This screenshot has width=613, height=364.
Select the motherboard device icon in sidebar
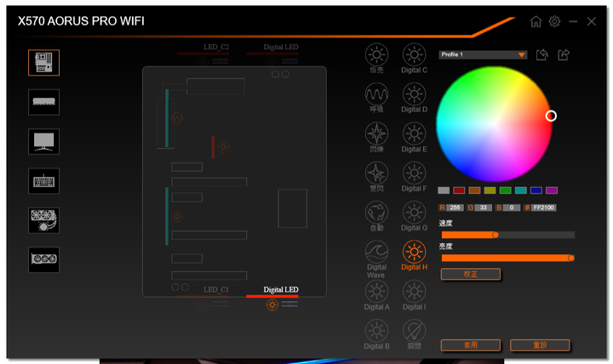(x=43, y=62)
